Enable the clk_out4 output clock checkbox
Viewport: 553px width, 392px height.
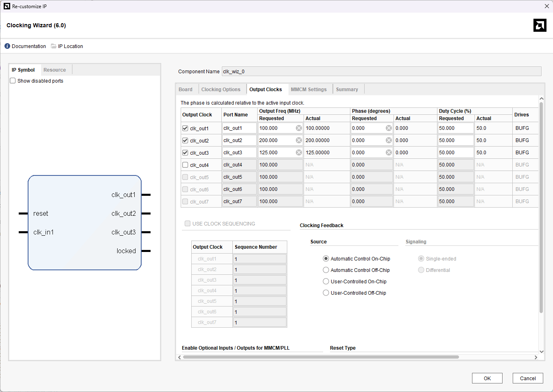click(185, 165)
